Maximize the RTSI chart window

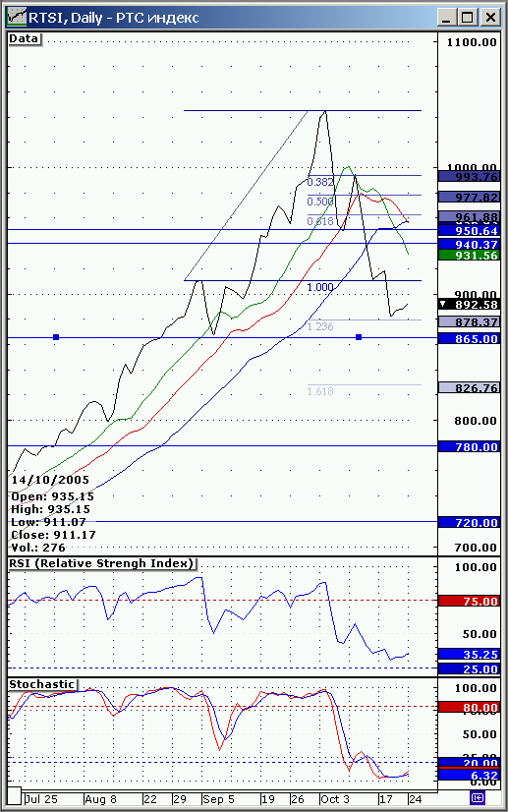[468, 17]
